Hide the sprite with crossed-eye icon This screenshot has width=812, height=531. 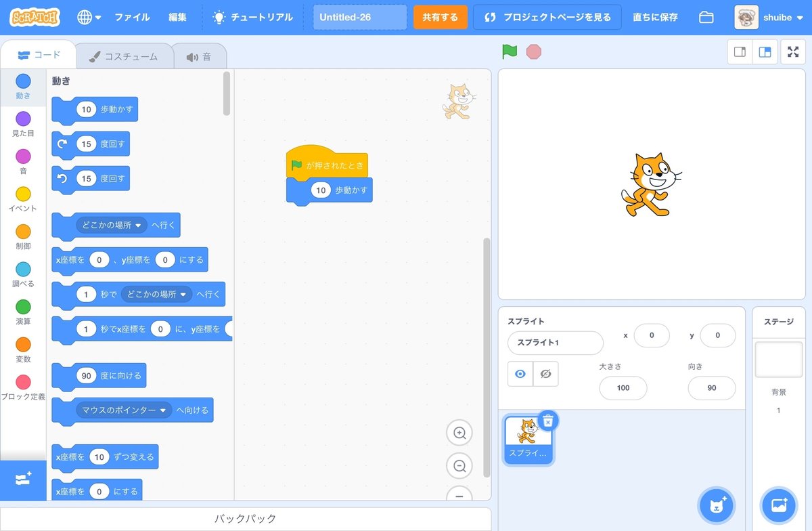545,374
